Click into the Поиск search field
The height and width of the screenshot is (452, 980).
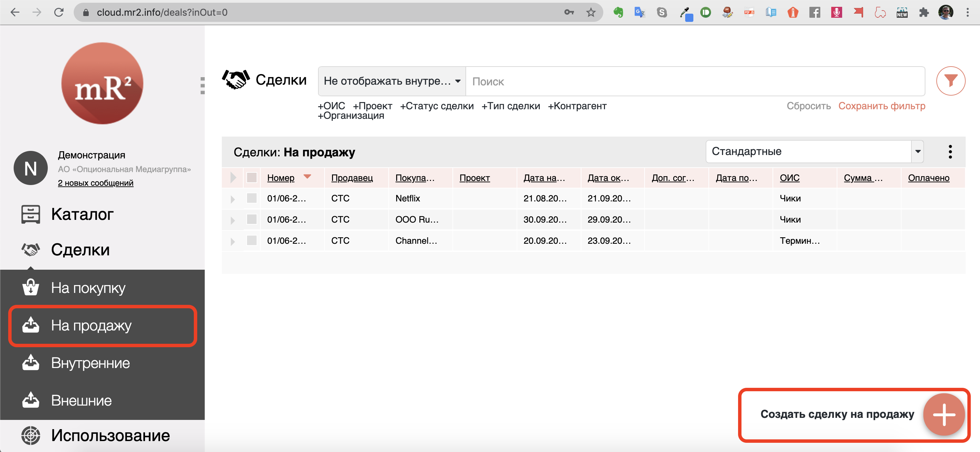[x=695, y=81]
